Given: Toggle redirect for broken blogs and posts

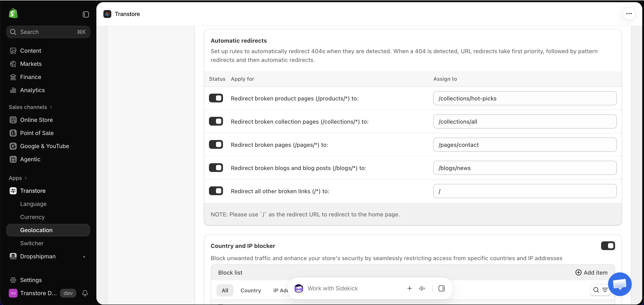Looking at the screenshot, I should click(216, 168).
